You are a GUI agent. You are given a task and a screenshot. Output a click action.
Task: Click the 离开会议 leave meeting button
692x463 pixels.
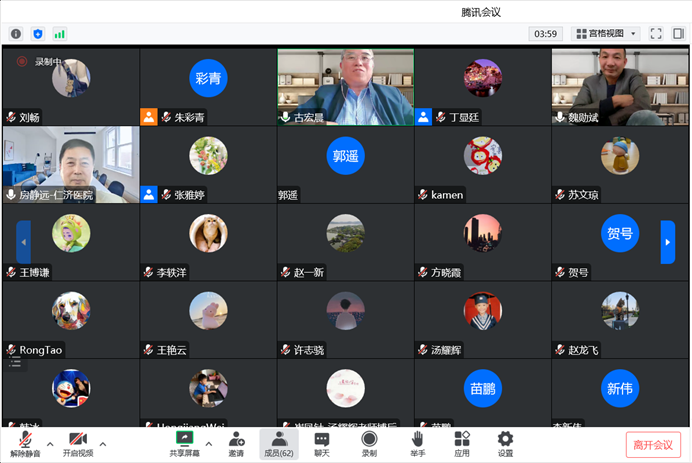tap(653, 444)
